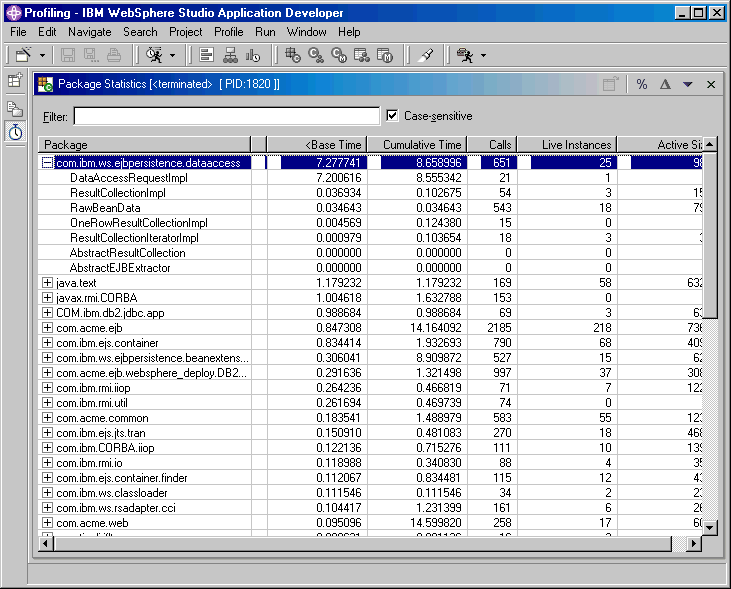Click the horizontal scrollbar right arrow
Image resolution: width=731 pixels, height=589 pixels.
point(696,543)
